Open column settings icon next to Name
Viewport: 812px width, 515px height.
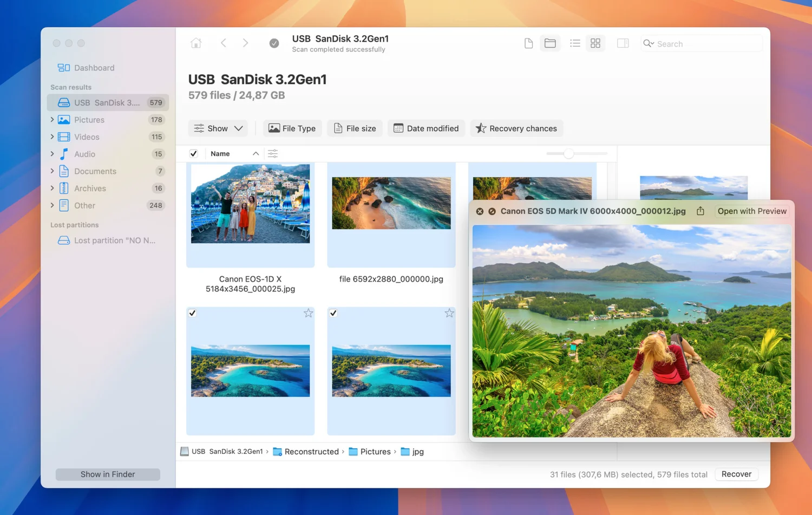273,154
